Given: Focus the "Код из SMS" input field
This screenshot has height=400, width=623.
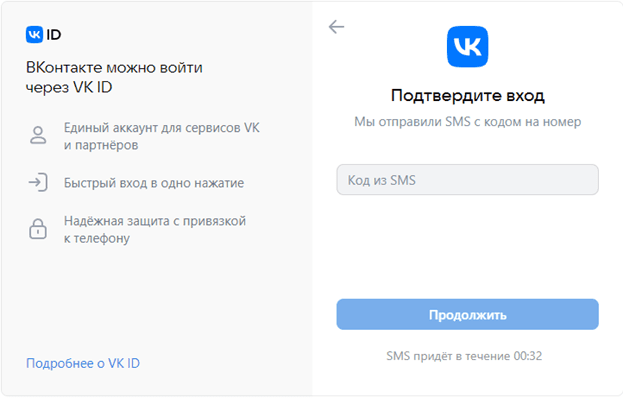Looking at the screenshot, I should click(x=467, y=180).
